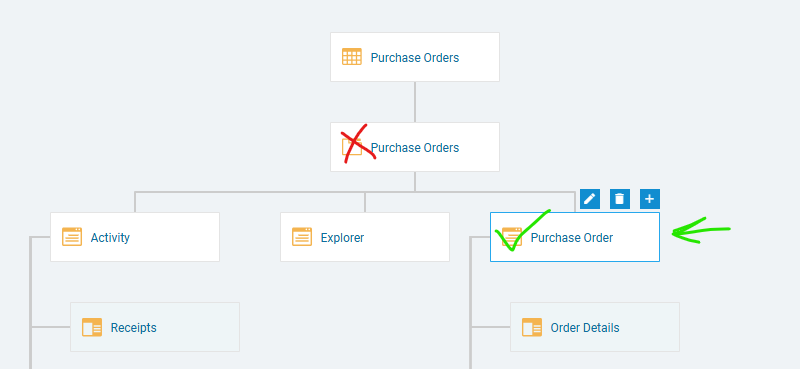Select the Purchase Orders label beside the red X

point(415,147)
